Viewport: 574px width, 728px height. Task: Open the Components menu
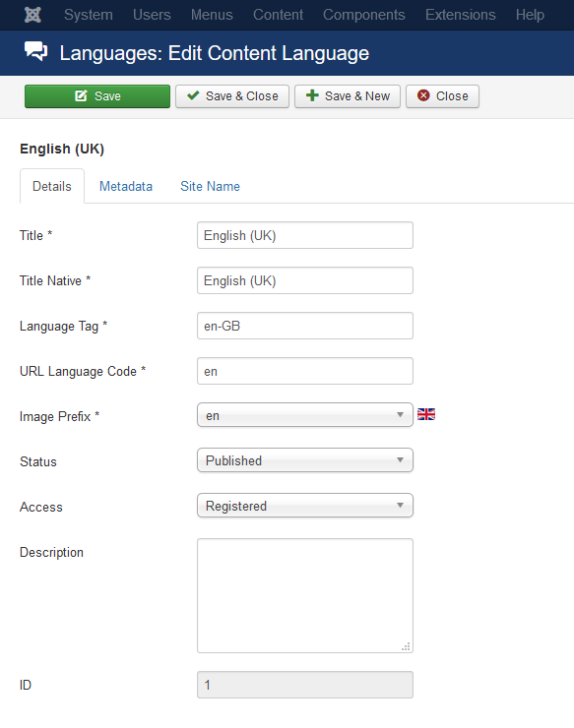pos(364,15)
